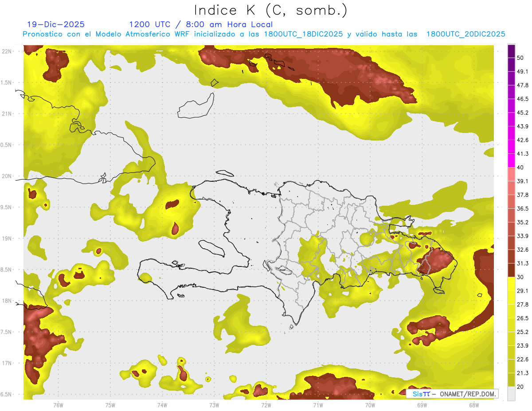
Task: Click the legend value 20
Action: (x=520, y=387)
